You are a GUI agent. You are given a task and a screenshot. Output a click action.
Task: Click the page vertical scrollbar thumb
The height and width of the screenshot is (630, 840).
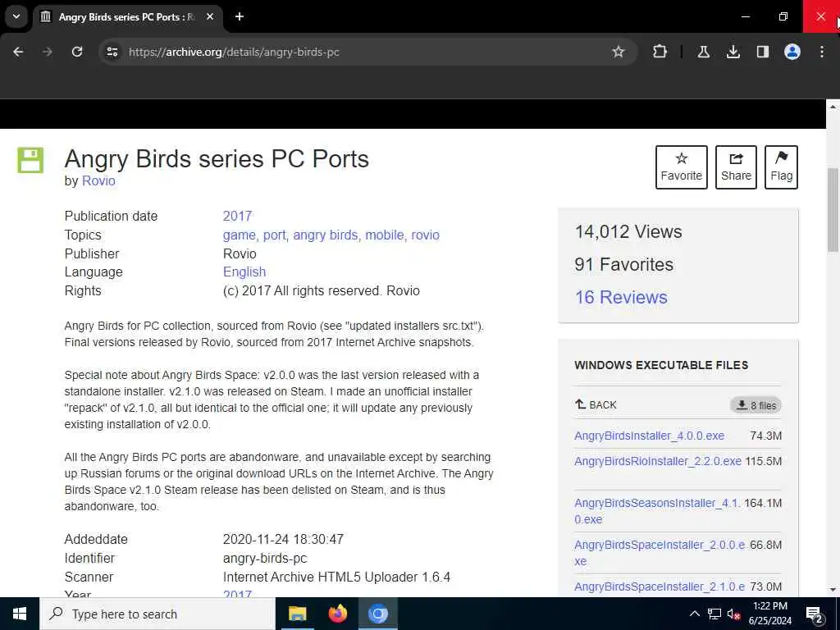(833, 210)
